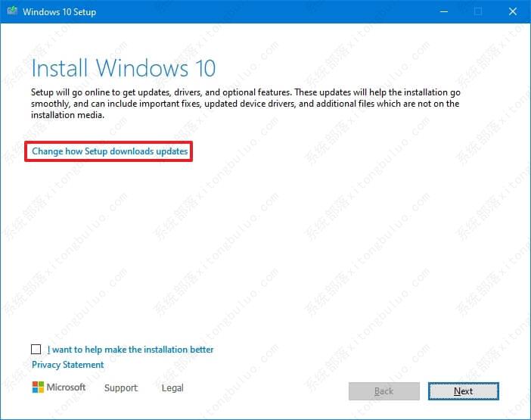Click the 'Windows 10 Setup' title text
Screen dimensions: 531x420
tap(59, 12)
